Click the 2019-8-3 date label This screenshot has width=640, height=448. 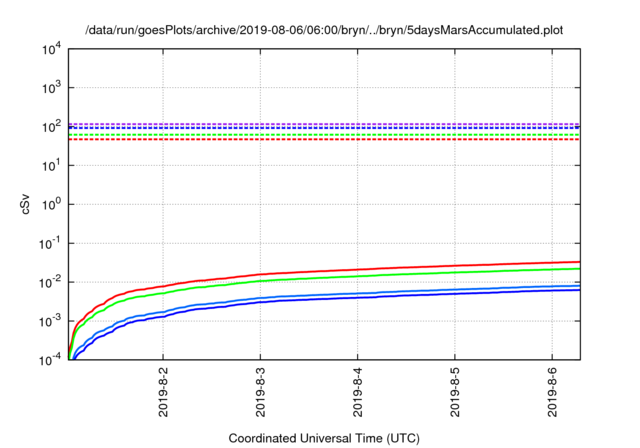[x=260, y=392]
